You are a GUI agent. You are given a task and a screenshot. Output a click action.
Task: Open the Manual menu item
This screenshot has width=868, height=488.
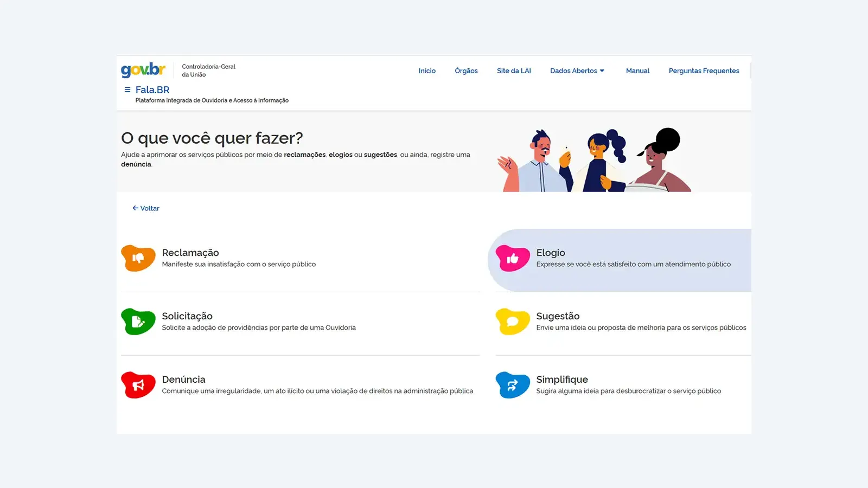pyautogui.click(x=637, y=71)
